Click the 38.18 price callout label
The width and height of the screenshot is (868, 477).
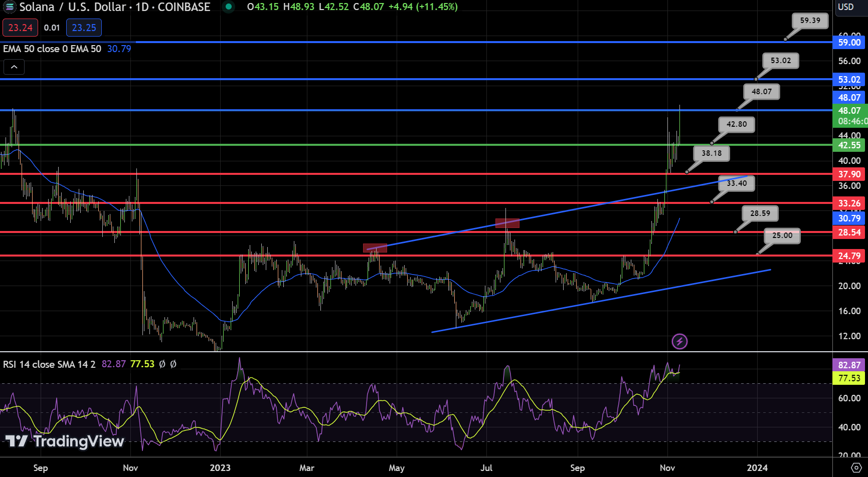click(x=712, y=153)
